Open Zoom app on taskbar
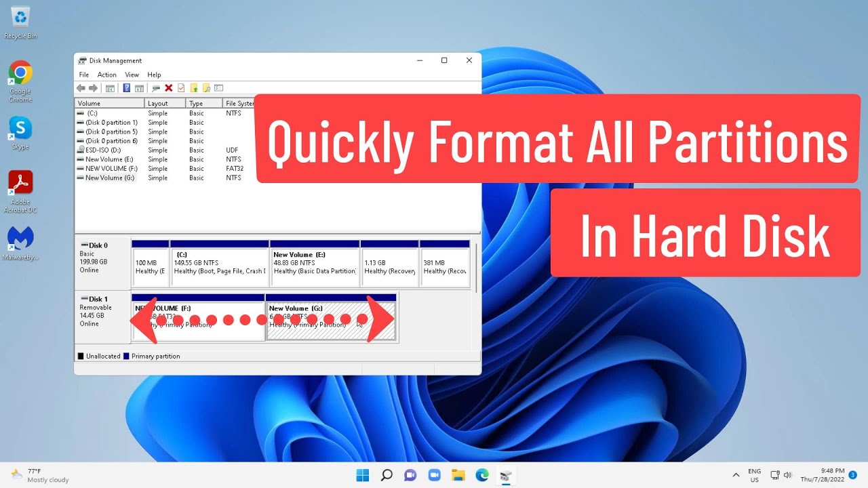 coord(434,475)
